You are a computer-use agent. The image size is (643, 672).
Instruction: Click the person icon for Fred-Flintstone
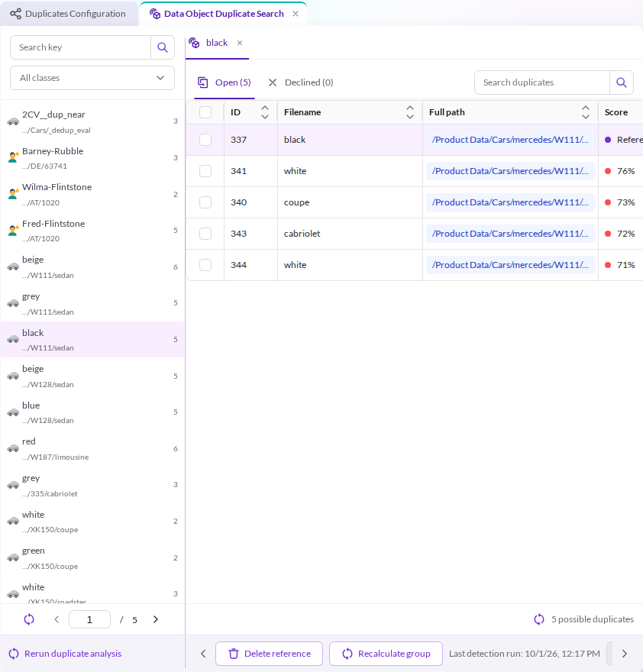[x=13, y=230]
